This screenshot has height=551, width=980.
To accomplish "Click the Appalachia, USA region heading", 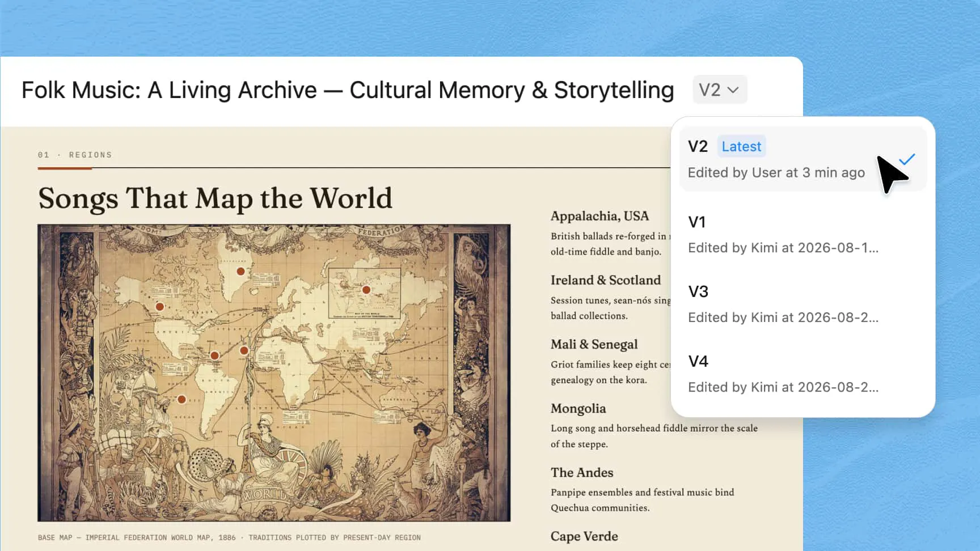I will pos(599,216).
